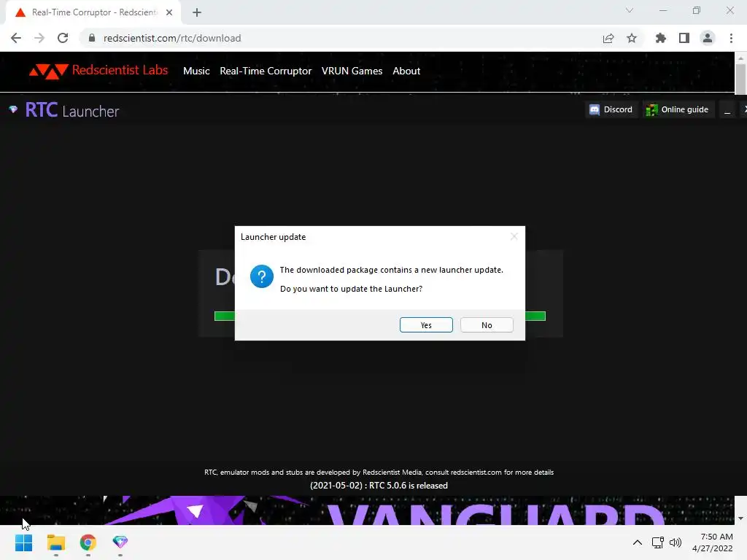Viewport: 747px width, 560px height.
Task: Click the page vertical scrollbar thumb
Action: (740, 79)
